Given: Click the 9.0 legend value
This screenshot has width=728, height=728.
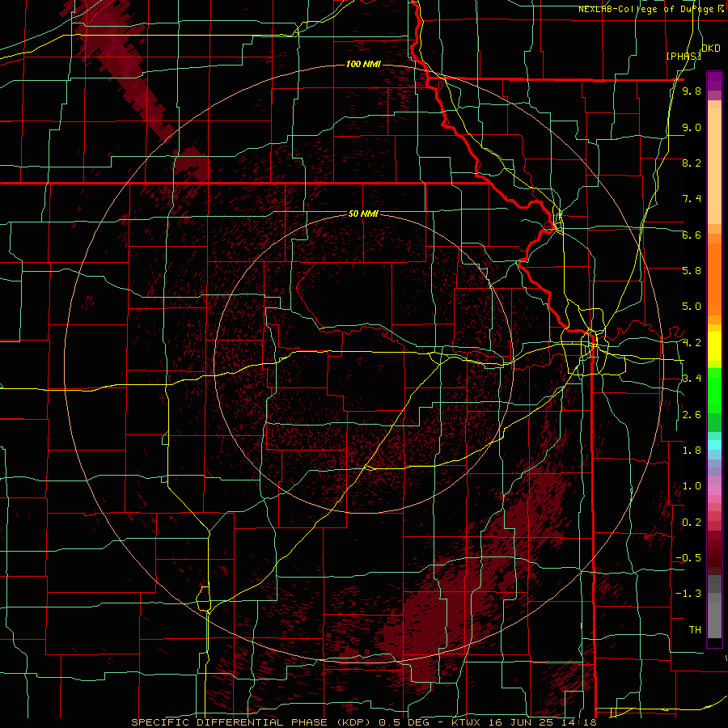Looking at the screenshot, I should coord(692,127).
